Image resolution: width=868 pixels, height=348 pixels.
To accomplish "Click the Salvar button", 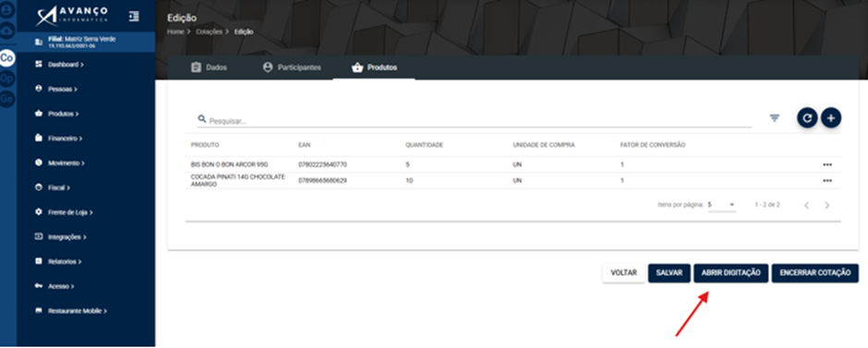I will coord(669,273).
